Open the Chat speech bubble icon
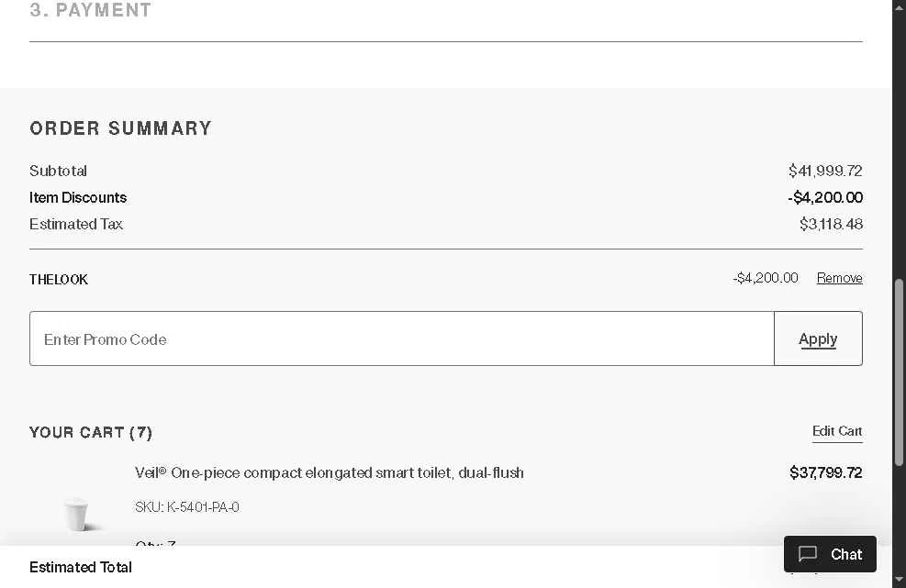This screenshot has height=588, width=906. tap(808, 554)
